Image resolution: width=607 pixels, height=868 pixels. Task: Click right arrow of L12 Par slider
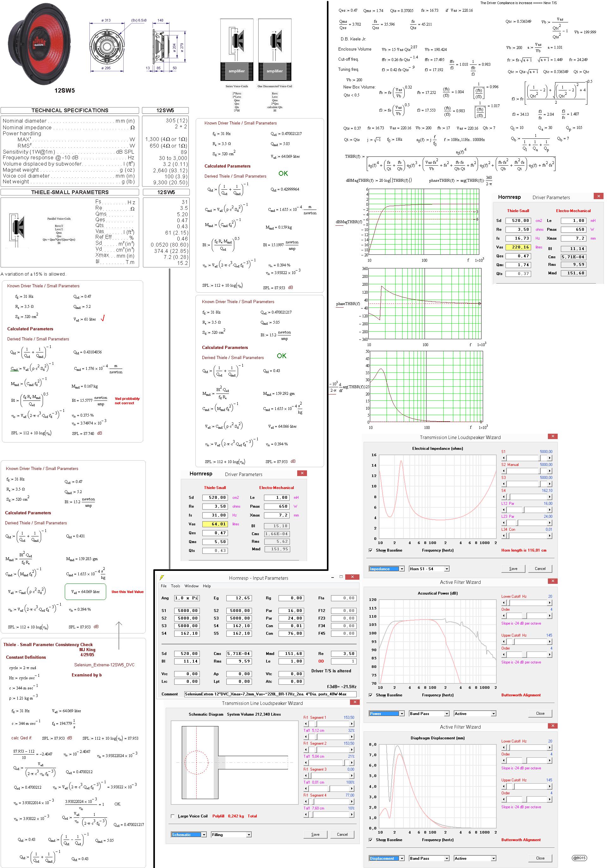click(x=550, y=510)
